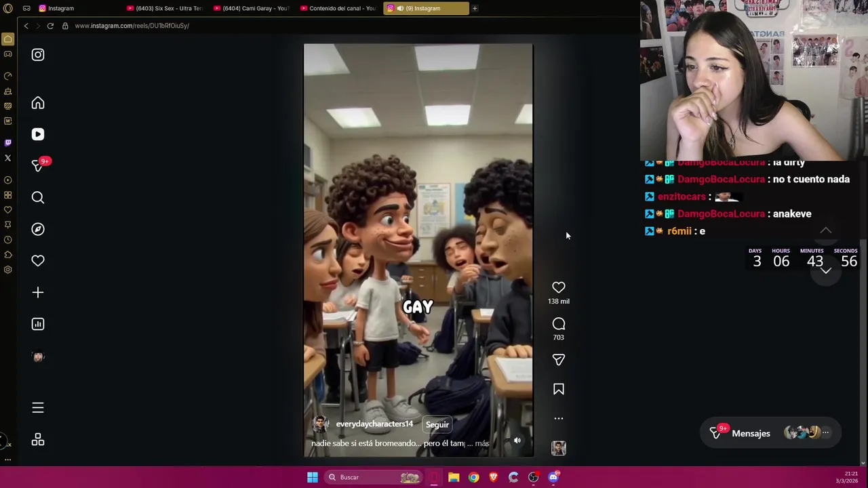Viewport: 868px width, 488px height.
Task: Open profile avatar in Instagram sidebar
Action: [x=38, y=357]
